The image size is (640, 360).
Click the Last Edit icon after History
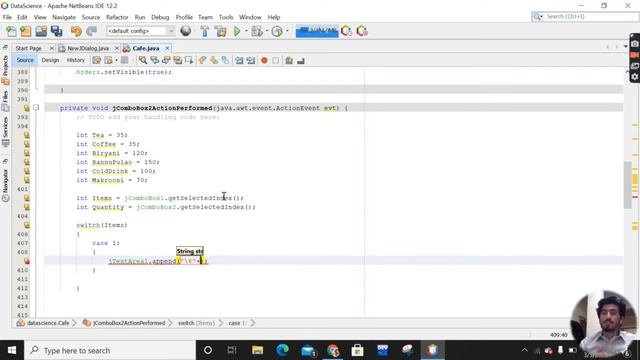(x=96, y=60)
